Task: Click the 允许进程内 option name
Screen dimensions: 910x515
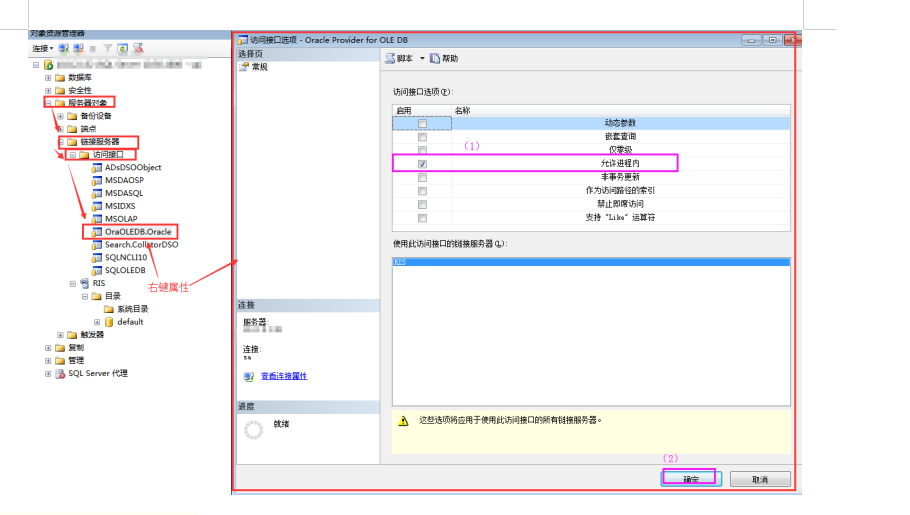Action: pyautogui.click(x=620, y=164)
